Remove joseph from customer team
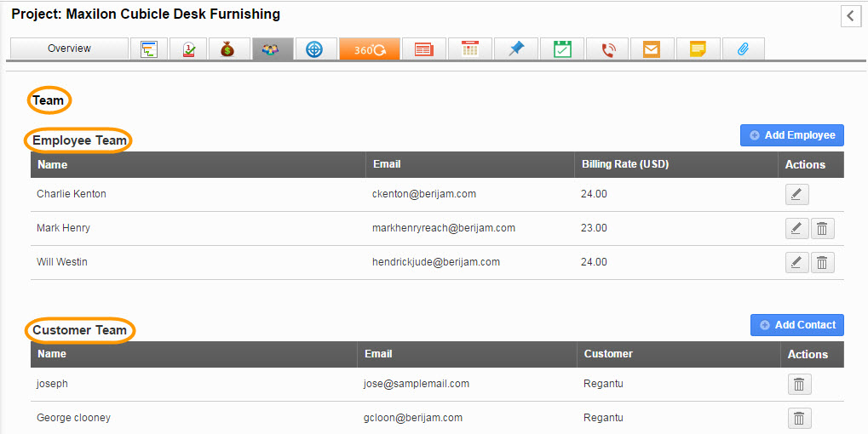This screenshot has width=868, height=434. [799, 384]
